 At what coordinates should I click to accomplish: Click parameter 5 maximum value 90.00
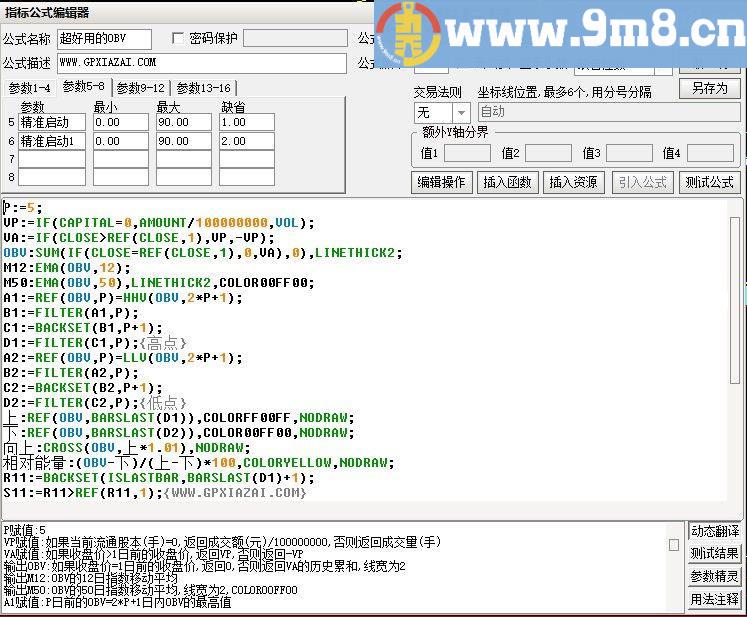184,122
